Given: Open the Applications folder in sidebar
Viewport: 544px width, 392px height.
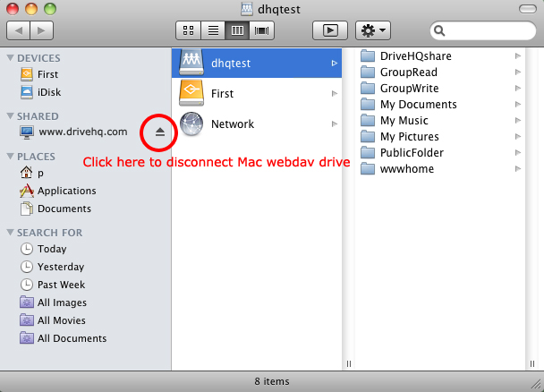Looking at the screenshot, I should (x=66, y=191).
